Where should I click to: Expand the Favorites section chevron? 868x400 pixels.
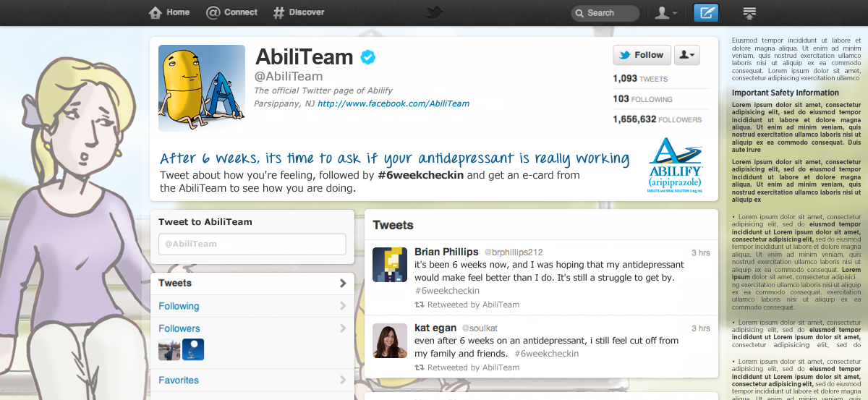click(343, 380)
